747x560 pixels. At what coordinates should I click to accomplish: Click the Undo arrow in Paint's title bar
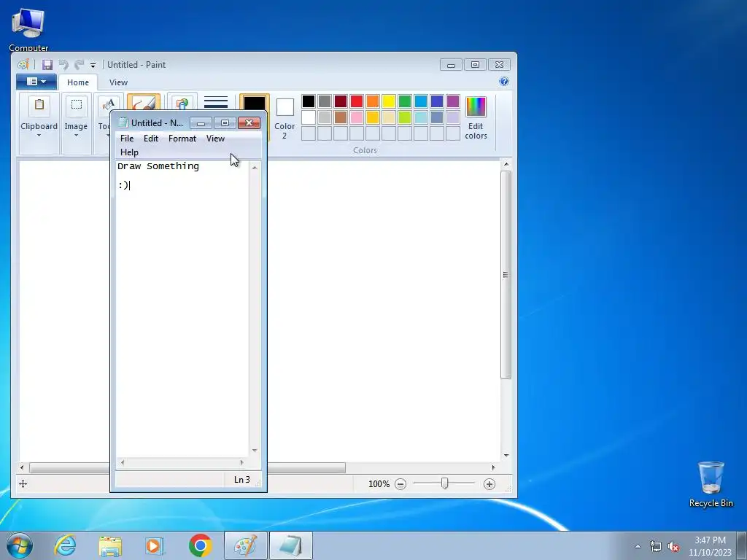64,65
